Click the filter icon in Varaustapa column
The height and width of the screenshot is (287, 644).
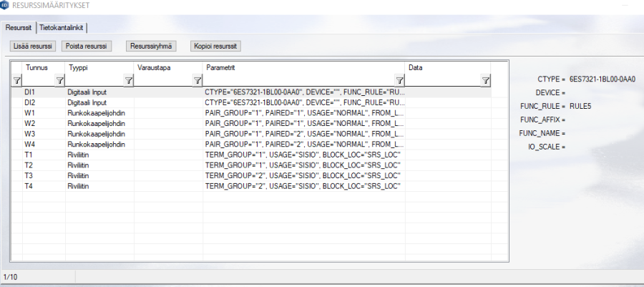[197, 81]
